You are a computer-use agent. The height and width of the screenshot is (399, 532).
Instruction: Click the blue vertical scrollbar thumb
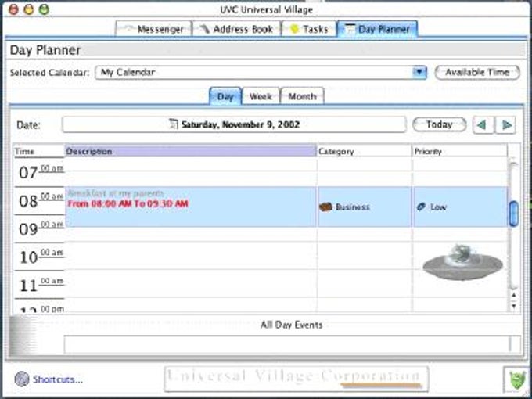(514, 214)
